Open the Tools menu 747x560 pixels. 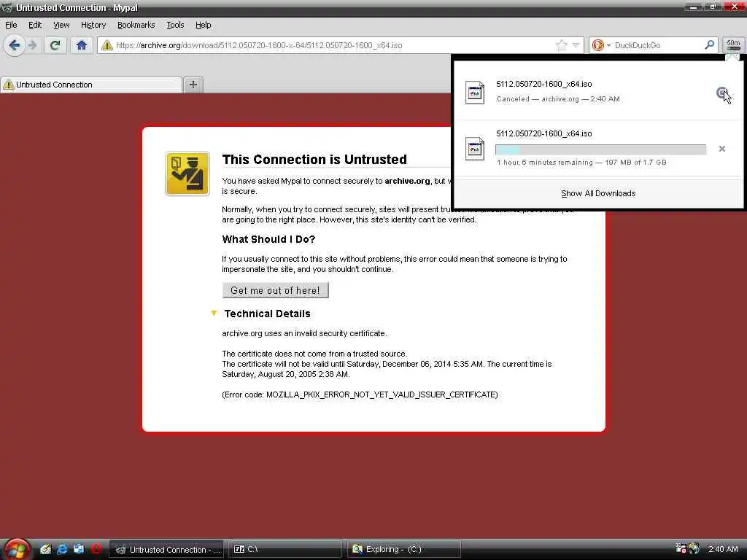point(175,26)
